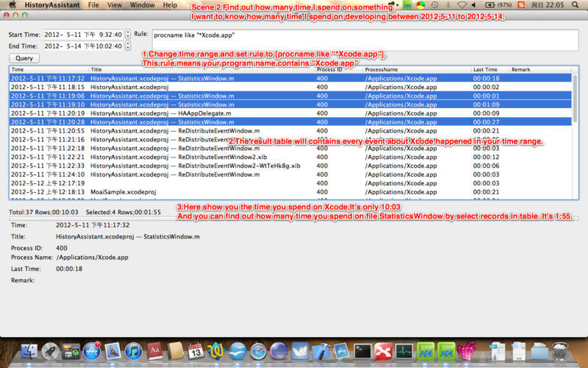Open the Trash in the dock
This screenshot has width=588, height=368.
click(560, 352)
